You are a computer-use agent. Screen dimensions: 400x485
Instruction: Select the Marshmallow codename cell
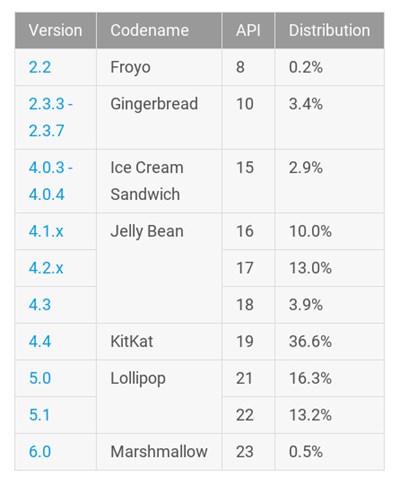coord(159,452)
